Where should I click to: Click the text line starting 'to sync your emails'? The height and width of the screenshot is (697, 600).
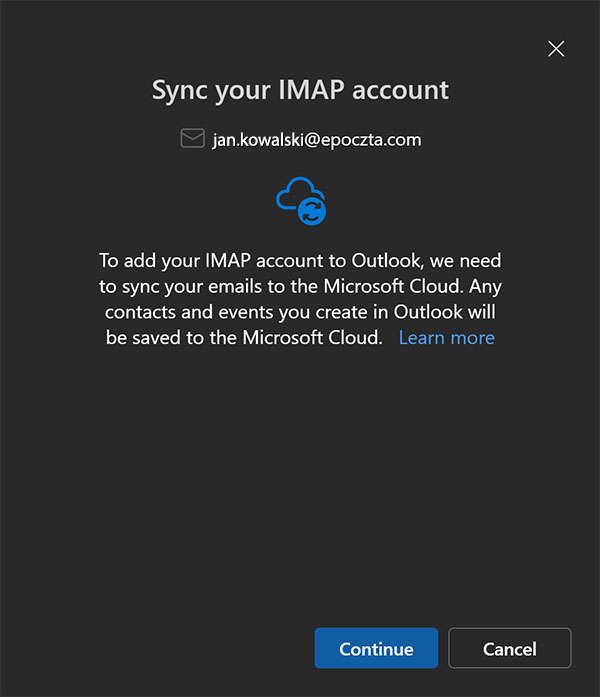point(300,286)
